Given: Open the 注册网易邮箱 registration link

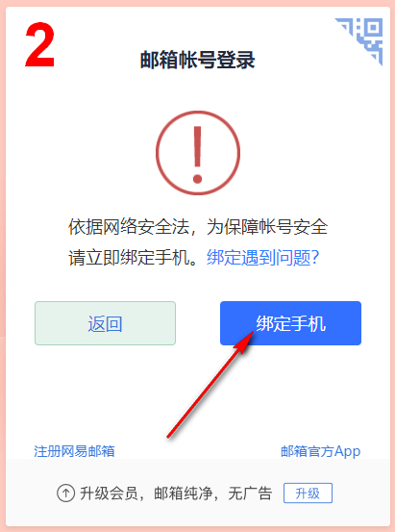Looking at the screenshot, I should [x=74, y=451].
